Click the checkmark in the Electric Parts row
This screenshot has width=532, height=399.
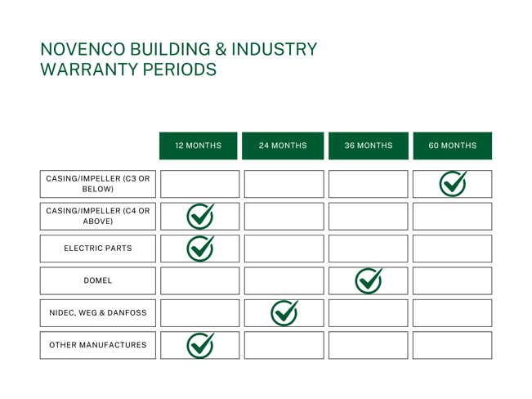click(200, 249)
